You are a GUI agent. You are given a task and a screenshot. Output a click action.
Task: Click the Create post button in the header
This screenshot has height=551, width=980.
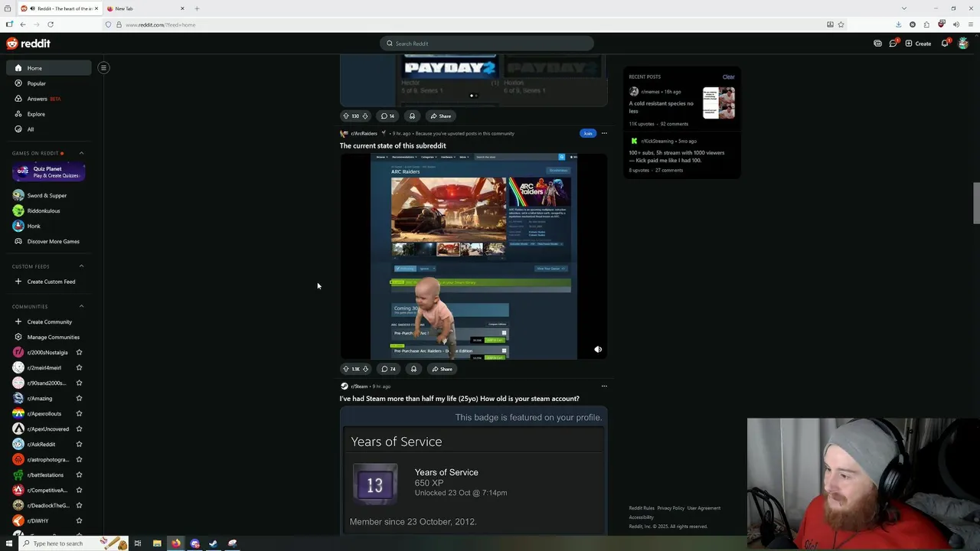918,44
